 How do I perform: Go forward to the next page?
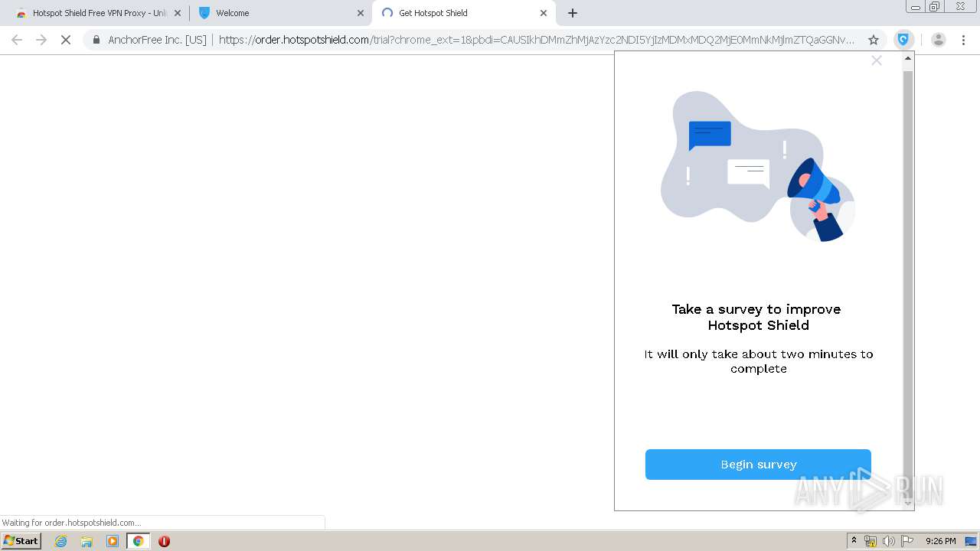pyautogui.click(x=41, y=40)
